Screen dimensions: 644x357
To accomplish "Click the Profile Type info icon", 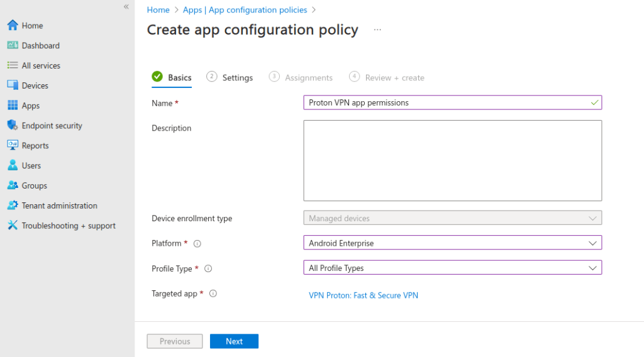I will tap(208, 269).
